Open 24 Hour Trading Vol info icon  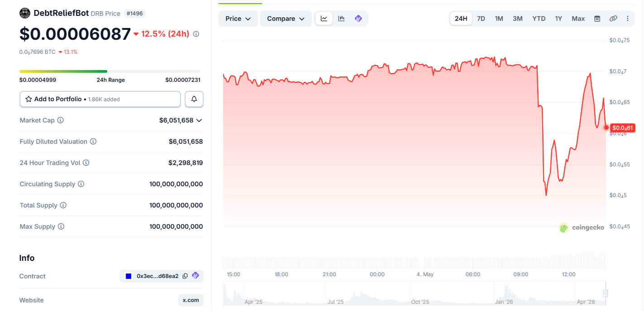point(86,163)
